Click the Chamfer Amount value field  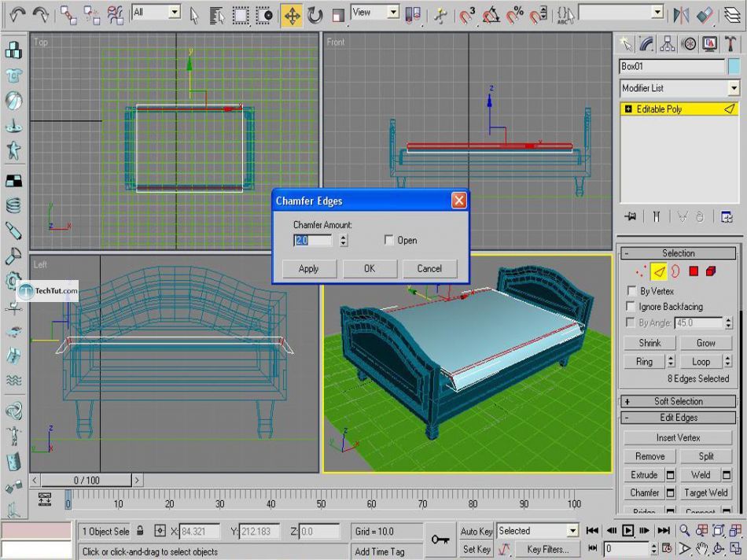(x=312, y=240)
